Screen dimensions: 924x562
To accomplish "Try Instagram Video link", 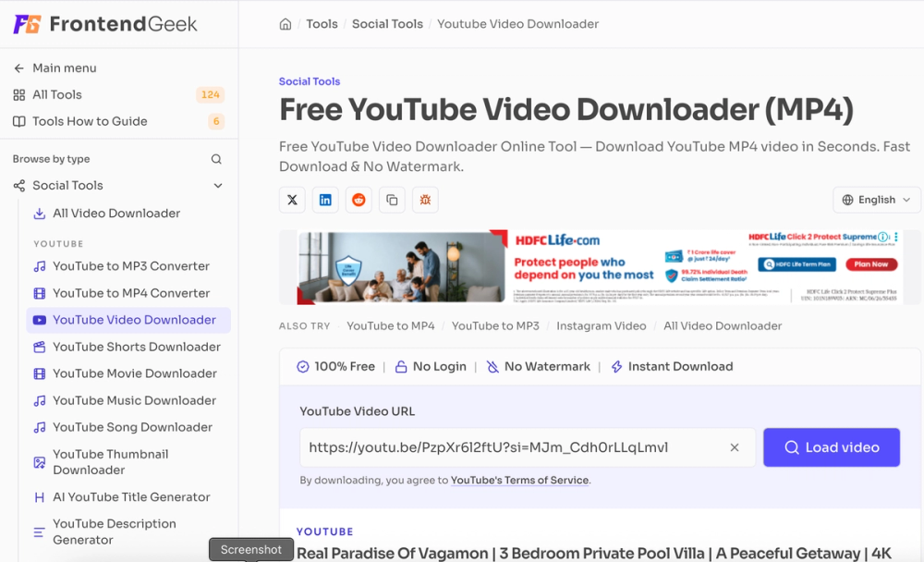I will point(602,326).
